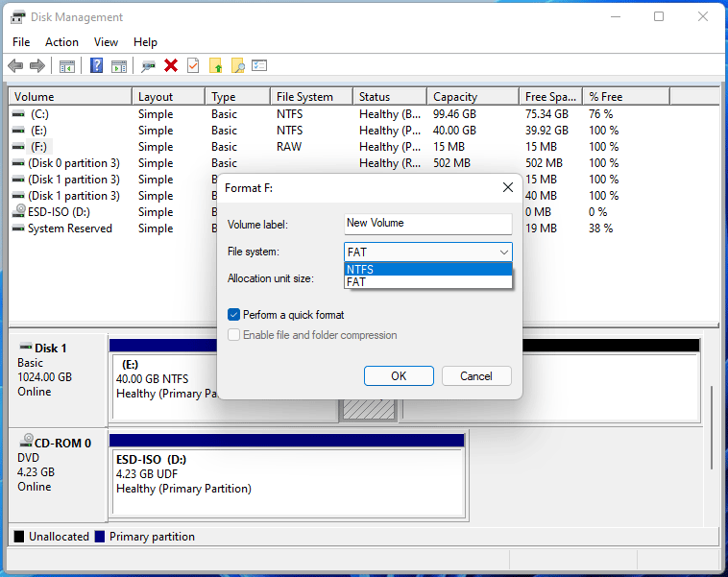
Task: Sort by the Free Space column header
Action: [x=551, y=97]
